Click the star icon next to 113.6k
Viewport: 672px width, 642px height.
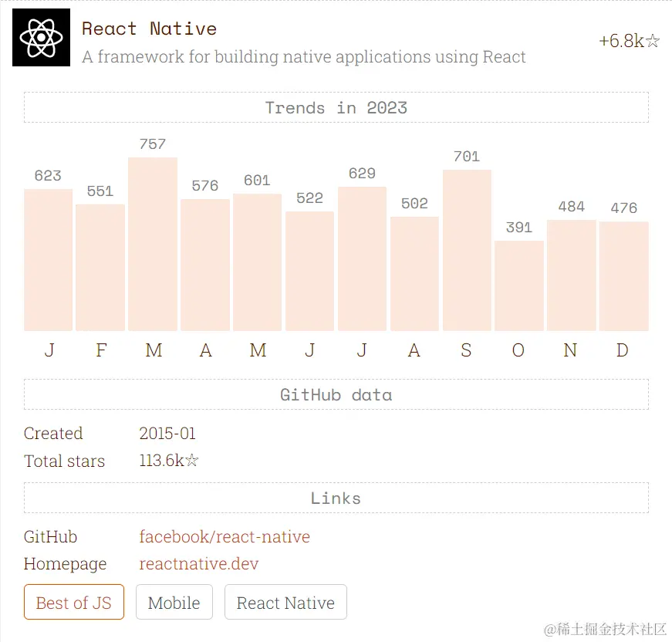tap(192, 461)
